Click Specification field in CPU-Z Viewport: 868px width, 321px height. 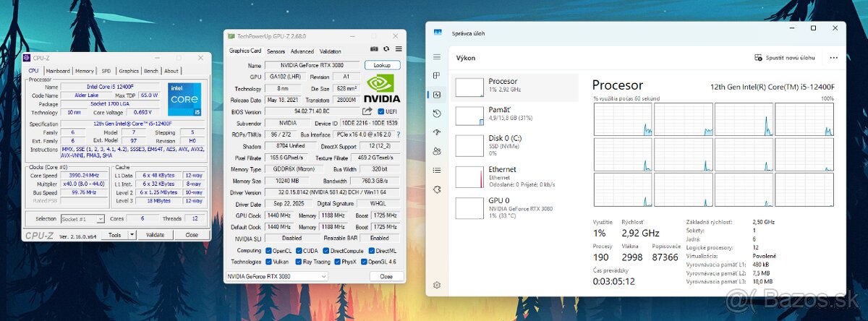(x=134, y=124)
